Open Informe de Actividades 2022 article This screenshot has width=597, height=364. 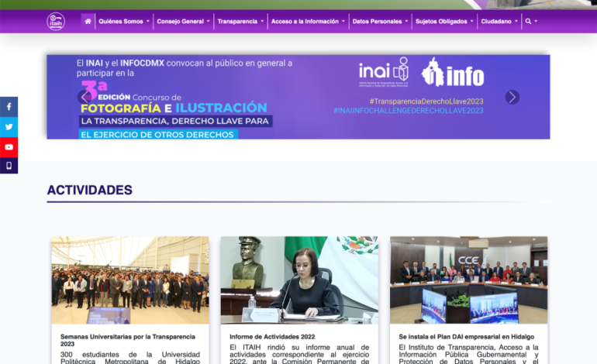coord(272,337)
